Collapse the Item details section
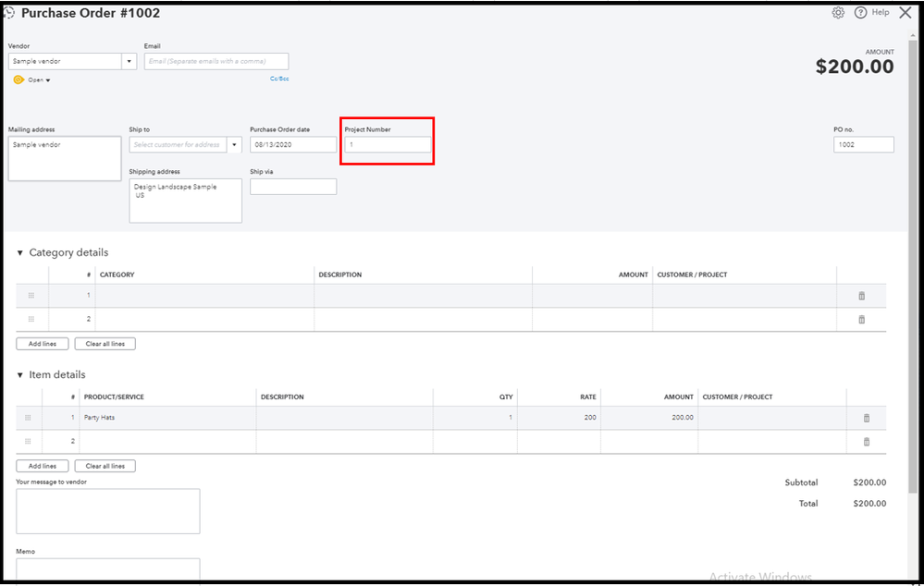 point(20,375)
